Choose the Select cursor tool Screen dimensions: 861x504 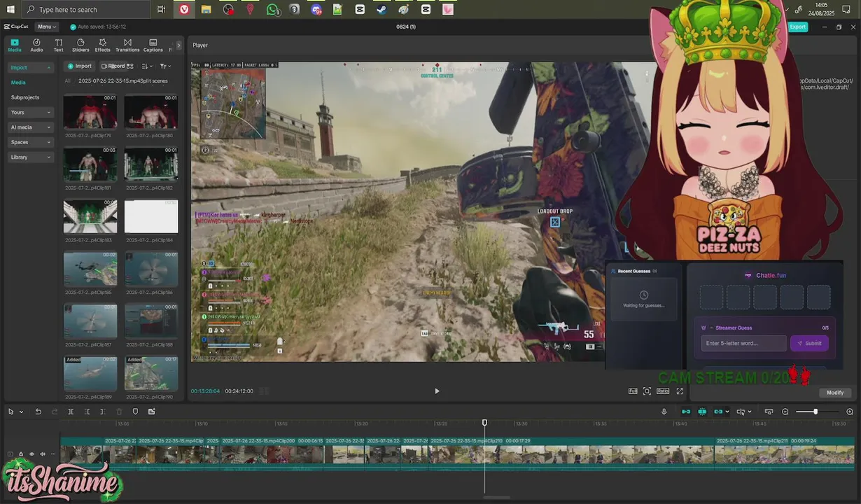11,412
